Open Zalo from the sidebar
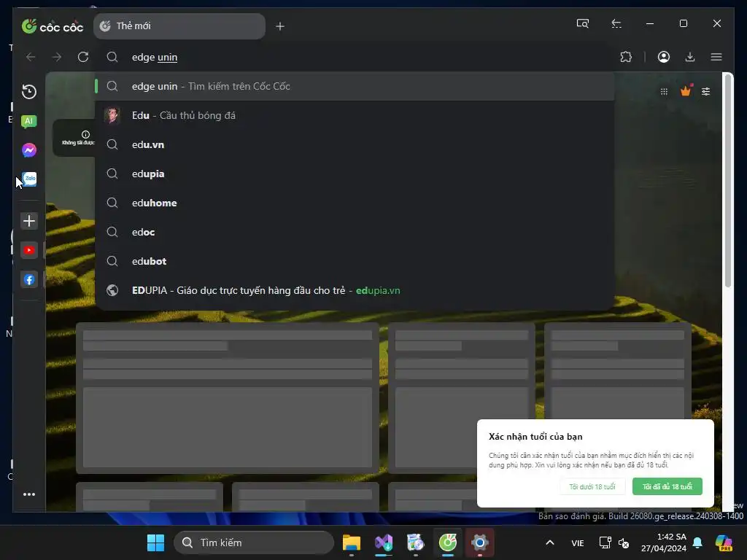This screenshot has height=560, width=747. 29,179
